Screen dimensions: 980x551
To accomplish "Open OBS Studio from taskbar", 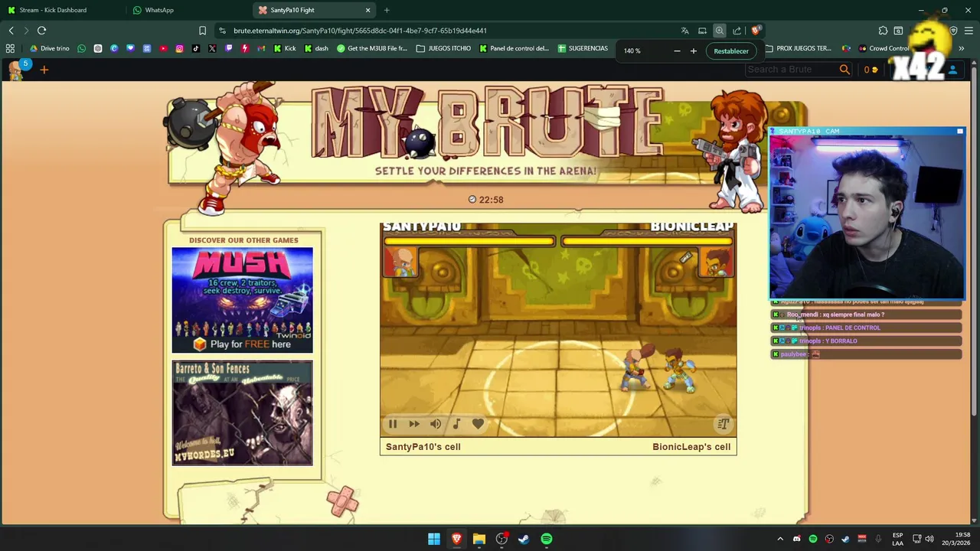I will pyautogui.click(x=501, y=539).
